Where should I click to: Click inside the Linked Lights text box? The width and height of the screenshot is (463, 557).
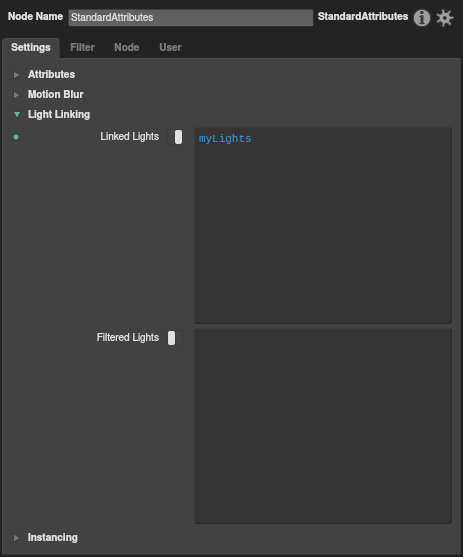pos(323,226)
